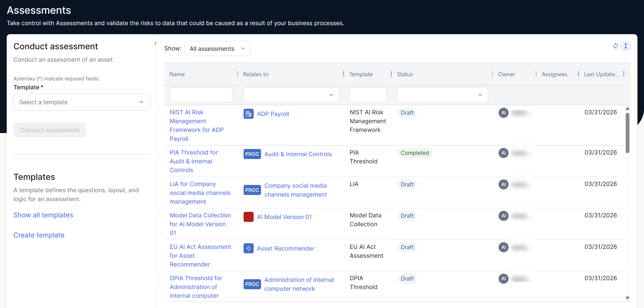Click the lightbulb icon beside Asset Recommender
644x308 pixels.
point(248,248)
